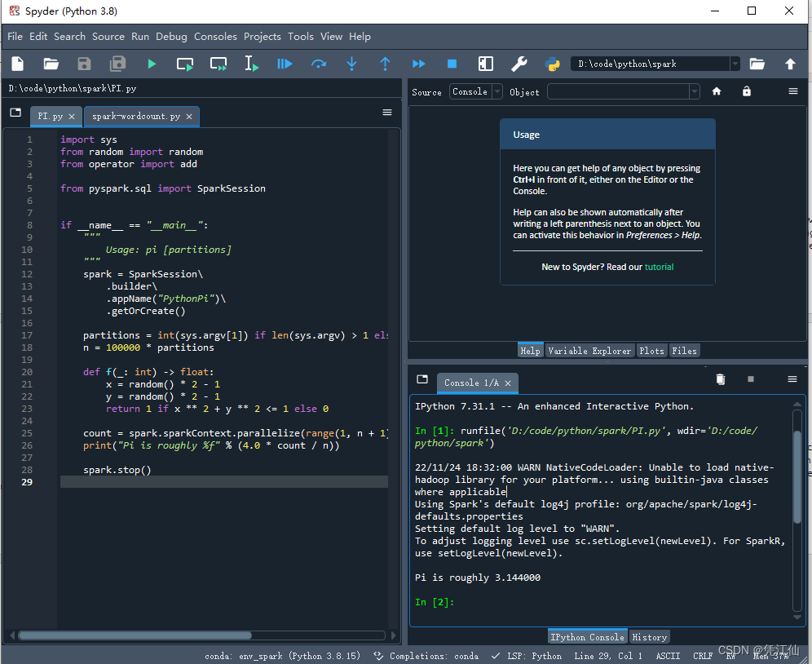Open a file using the toolbar folder icon
The image size is (812, 664).
51,64
